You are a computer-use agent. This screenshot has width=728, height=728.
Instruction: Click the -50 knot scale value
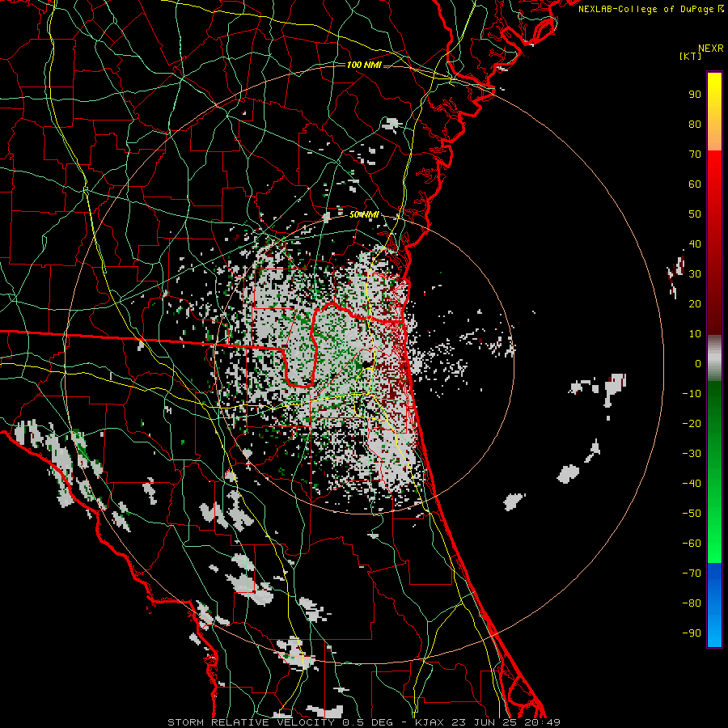[692, 513]
